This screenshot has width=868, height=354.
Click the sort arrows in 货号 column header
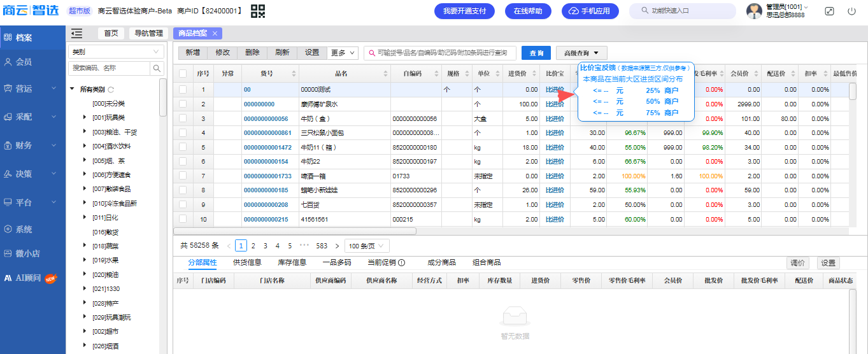(x=294, y=73)
